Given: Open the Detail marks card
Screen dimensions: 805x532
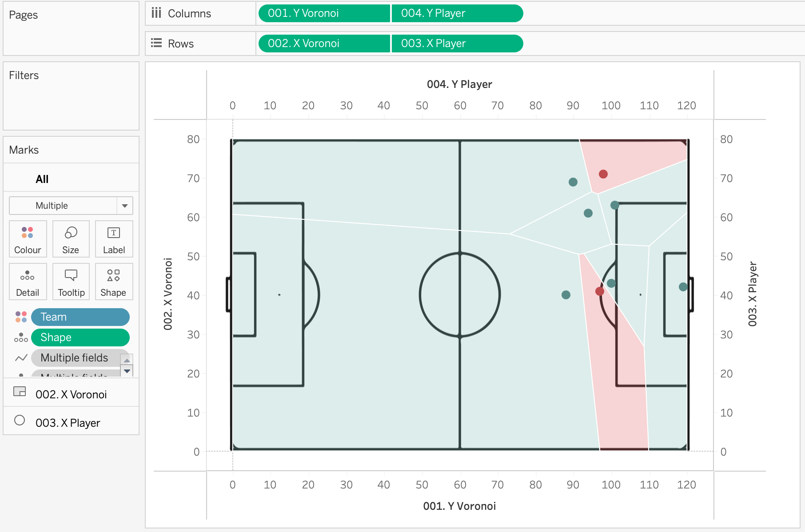Looking at the screenshot, I should pyautogui.click(x=28, y=282).
